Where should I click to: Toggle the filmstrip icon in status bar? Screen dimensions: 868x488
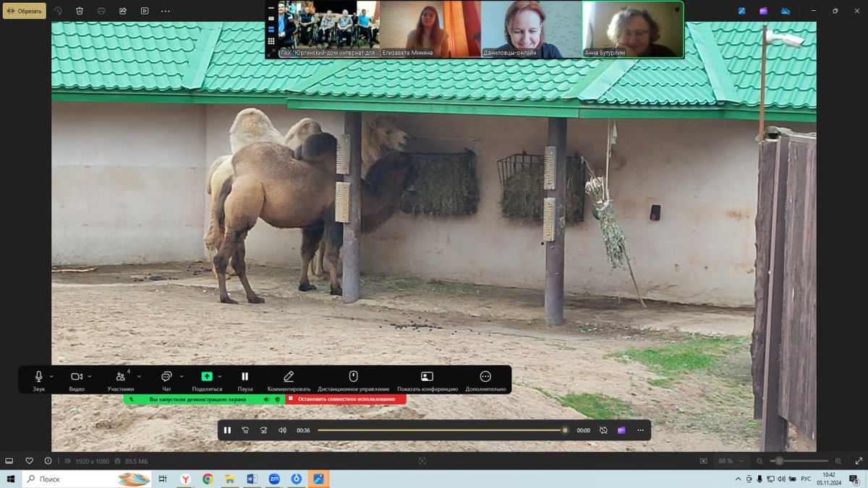pos(9,461)
